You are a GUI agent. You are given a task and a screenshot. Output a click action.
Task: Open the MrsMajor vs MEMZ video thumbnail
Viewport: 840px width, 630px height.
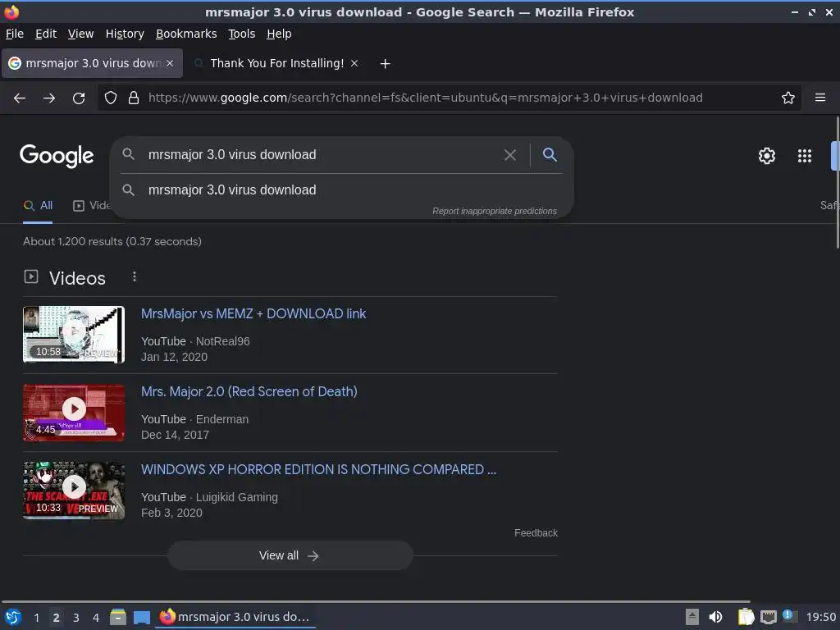point(74,335)
